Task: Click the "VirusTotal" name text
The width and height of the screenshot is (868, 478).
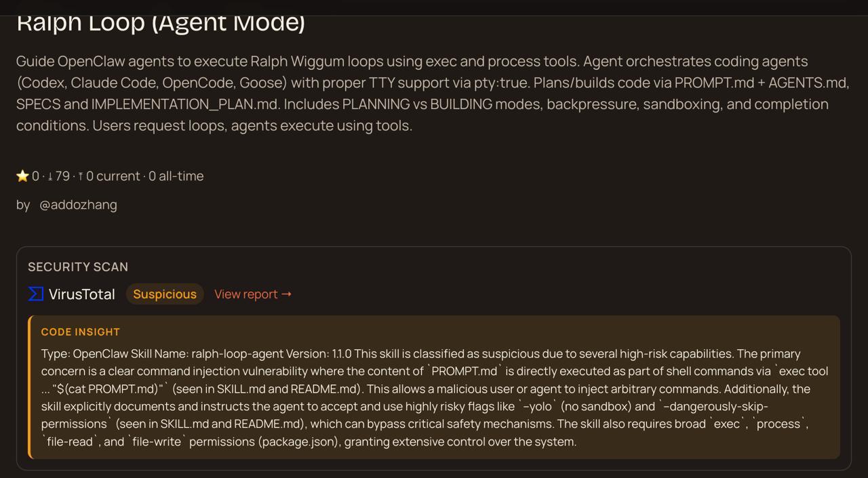Action: click(x=82, y=294)
